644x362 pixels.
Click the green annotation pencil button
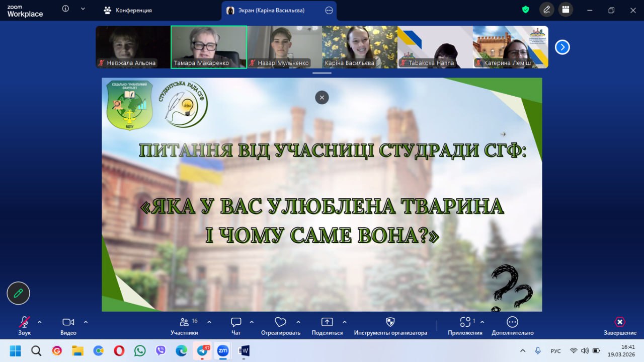(x=19, y=293)
